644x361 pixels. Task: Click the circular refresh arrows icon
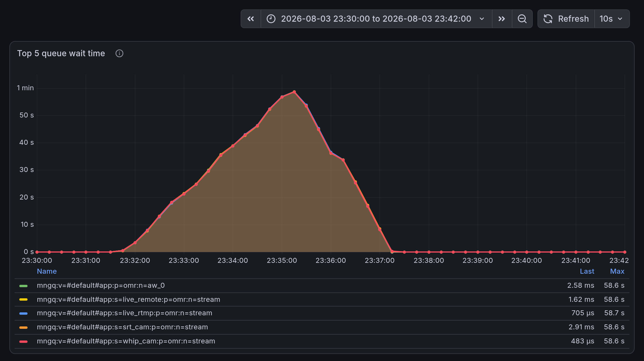point(548,19)
